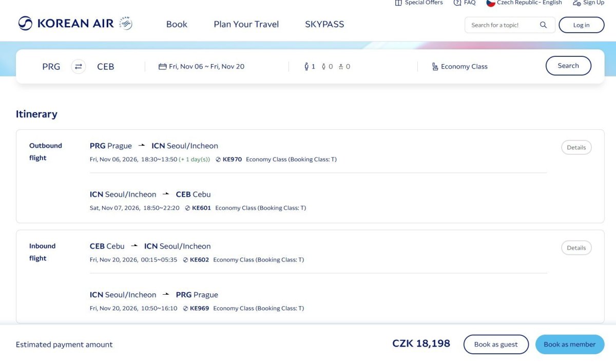The width and height of the screenshot is (616, 364).
Task: Click the Czech Republic flag icon
Action: pos(491,3)
